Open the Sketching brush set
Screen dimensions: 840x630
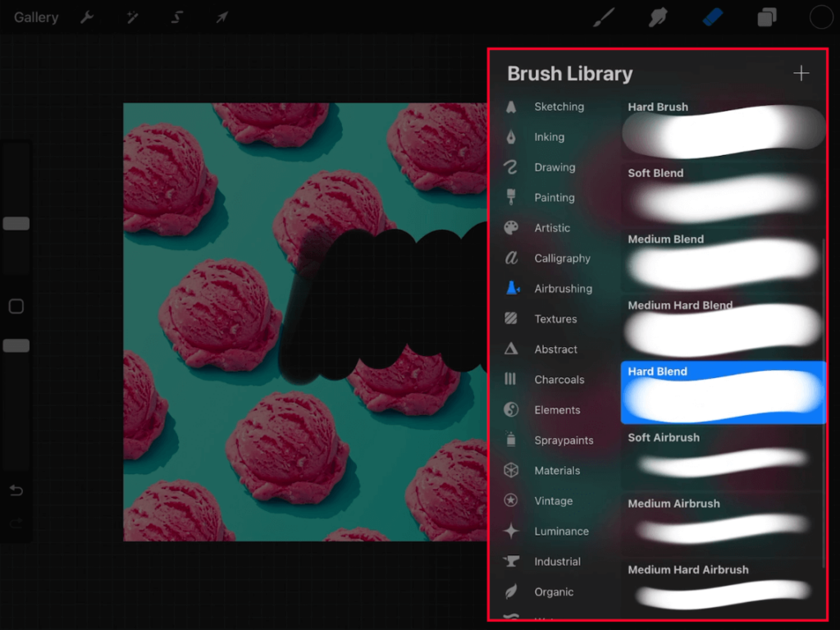tap(559, 107)
